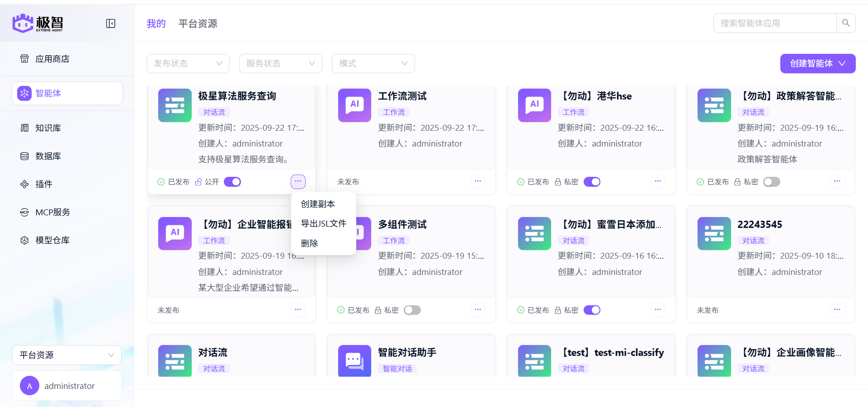Click the 创建智能体 button

(x=817, y=63)
